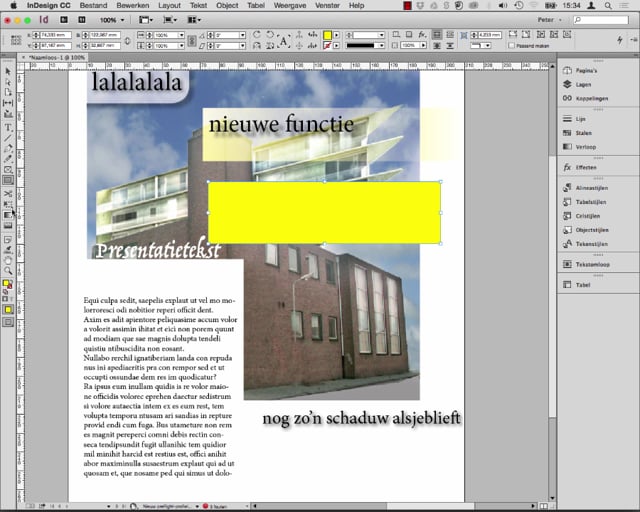The height and width of the screenshot is (512, 640).
Task: Select the Gradient Feather tool
Action: pos(8,226)
